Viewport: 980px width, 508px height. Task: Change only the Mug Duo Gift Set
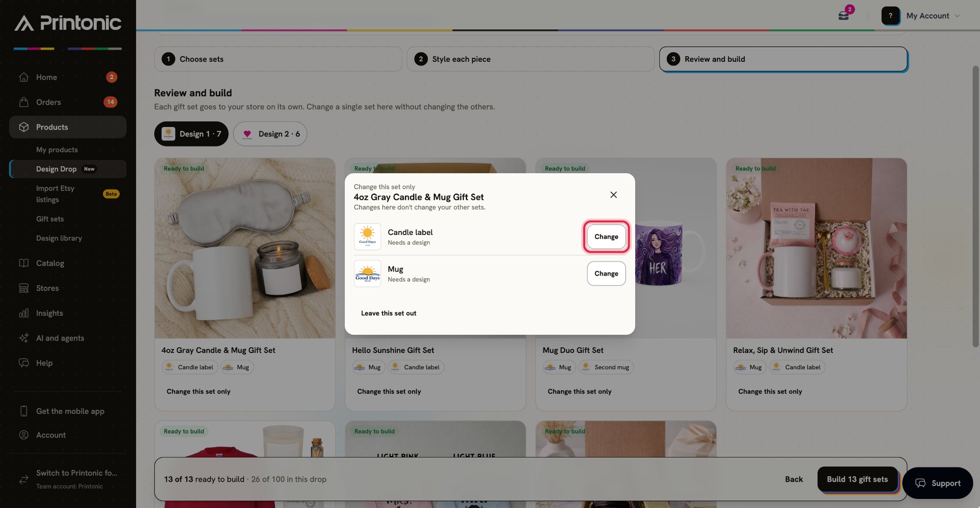[579, 391]
